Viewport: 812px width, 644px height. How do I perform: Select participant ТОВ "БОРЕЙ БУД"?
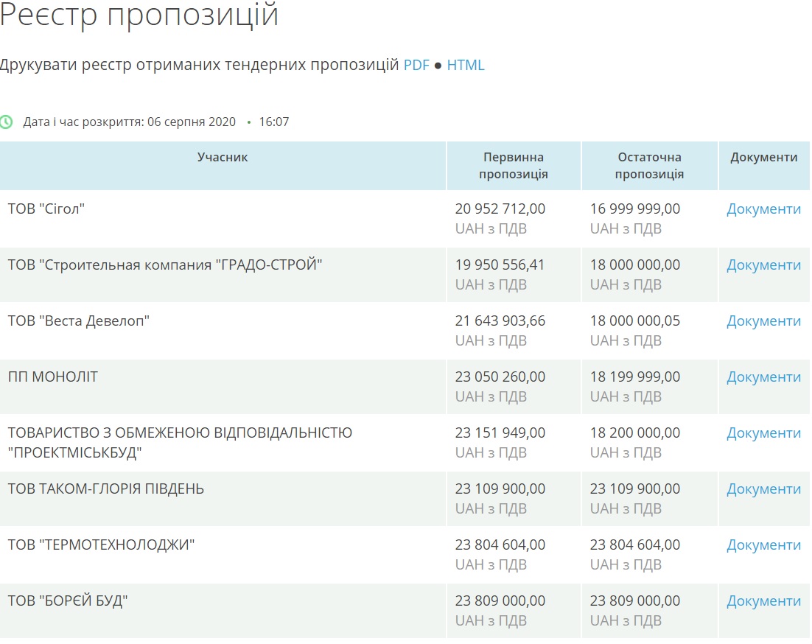point(68,601)
